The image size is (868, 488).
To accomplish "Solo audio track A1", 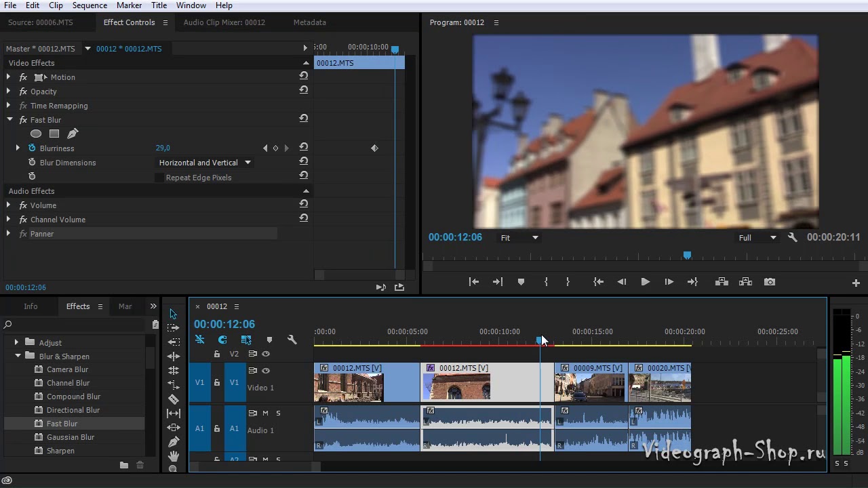I will tap(278, 413).
